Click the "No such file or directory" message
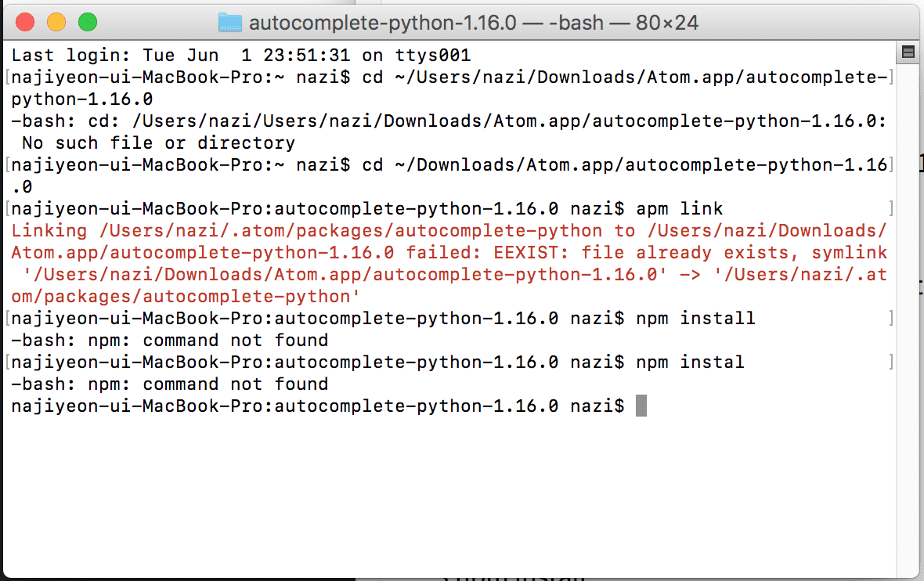The image size is (924, 581). click(x=158, y=143)
